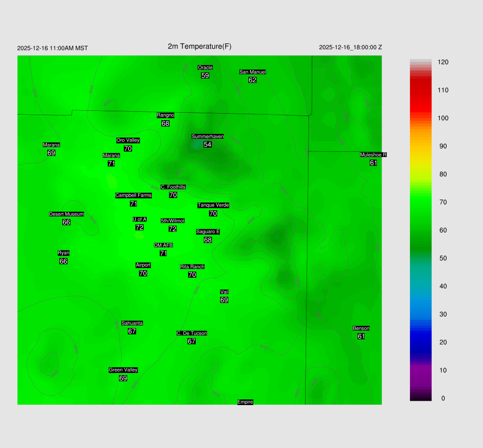Select the Desert Museum station label
483x448 pixels.
pos(67,214)
